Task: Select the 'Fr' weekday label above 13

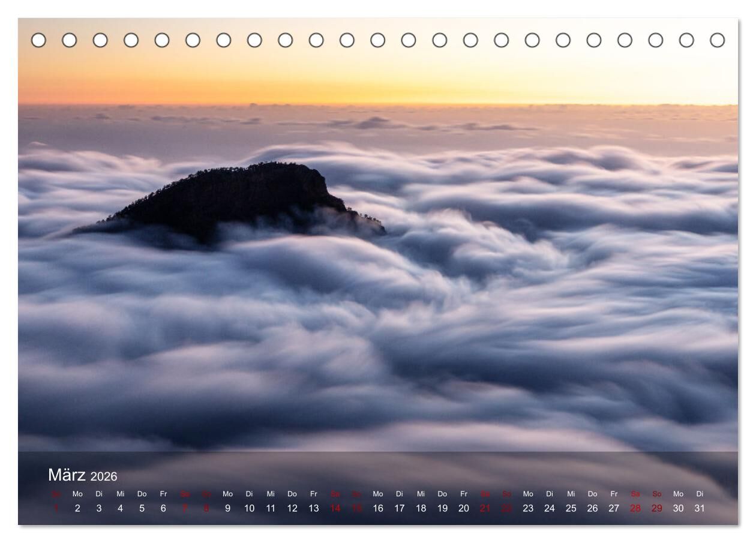Action: pos(313,494)
